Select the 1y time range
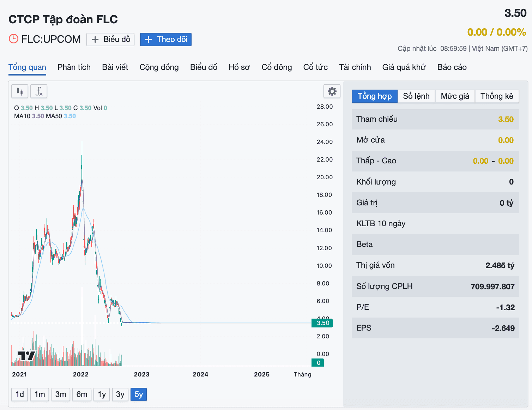532x410 pixels. click(102, 394)
